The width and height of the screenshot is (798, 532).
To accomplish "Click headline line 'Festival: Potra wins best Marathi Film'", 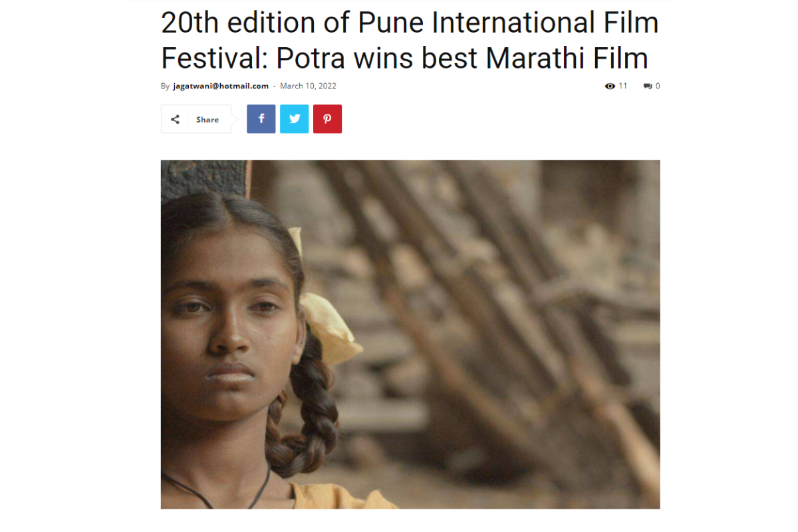I will pyautogui.click(x=404, y=59).
